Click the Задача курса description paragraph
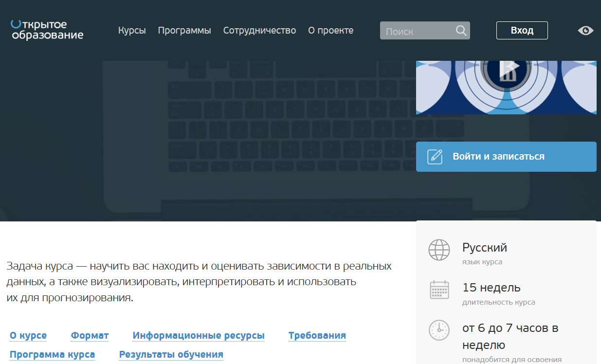 (199, 282)
